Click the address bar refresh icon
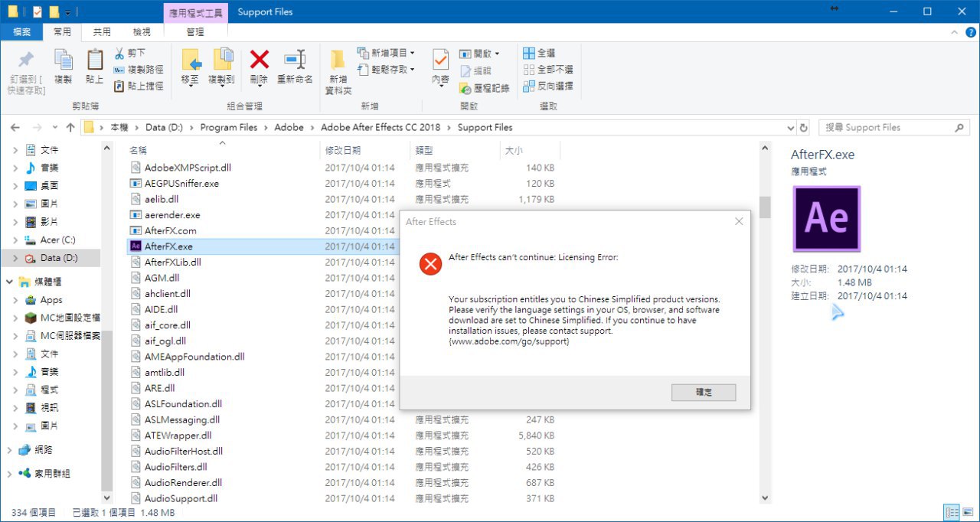980x522 pixels. [x=803, y=127]
